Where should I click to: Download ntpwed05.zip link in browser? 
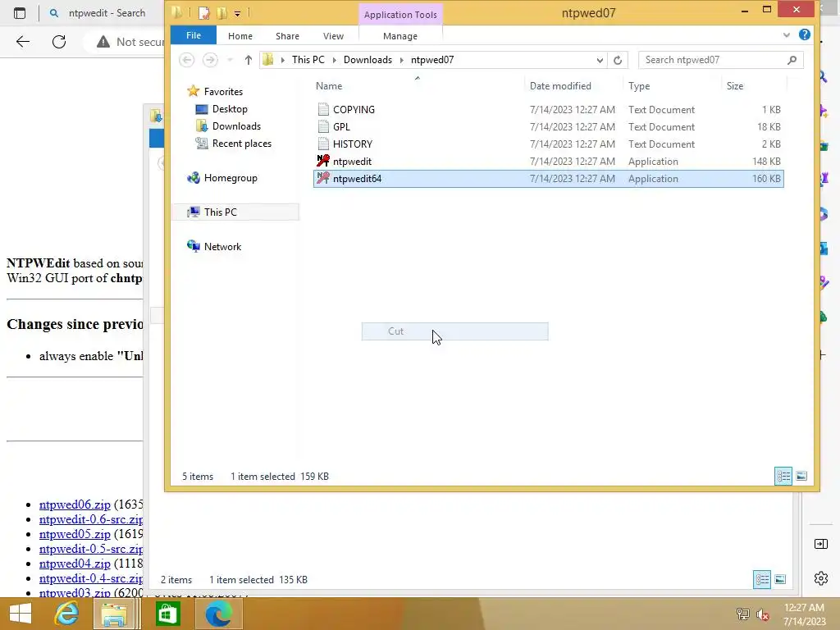click(x=75, y=534)
